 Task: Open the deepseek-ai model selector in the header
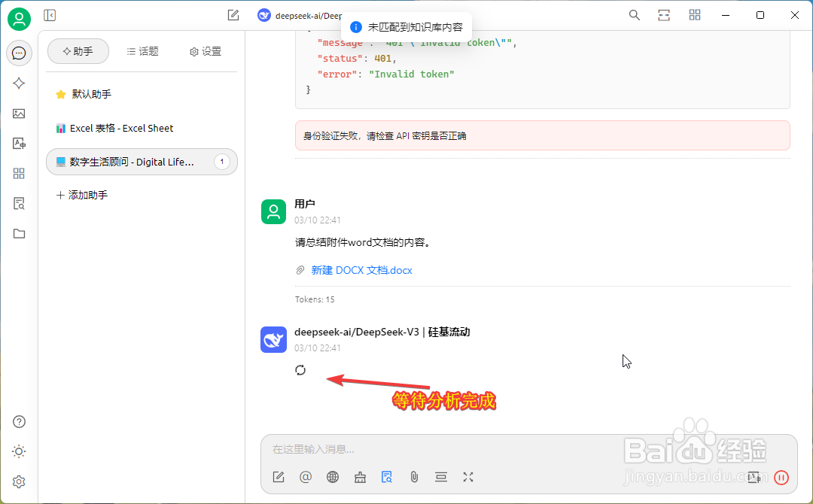(x=300, y=16)
